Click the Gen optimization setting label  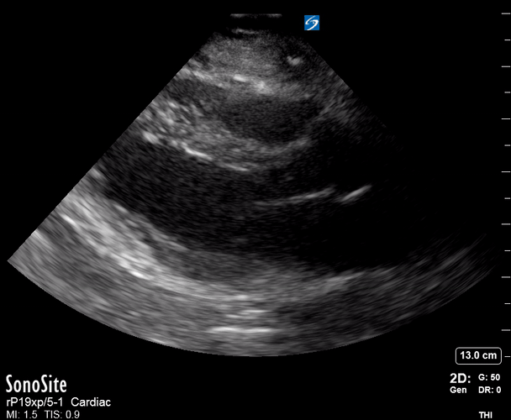(x=458, y=390)
